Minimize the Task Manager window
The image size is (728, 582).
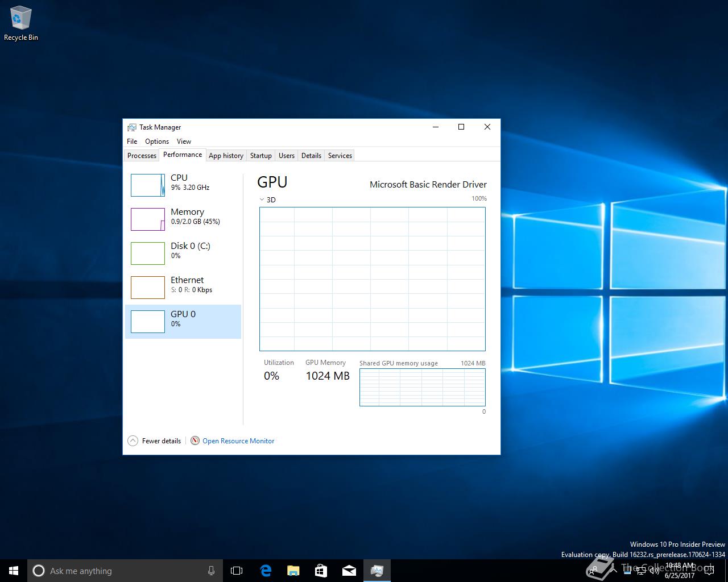(x=436, y=127)
